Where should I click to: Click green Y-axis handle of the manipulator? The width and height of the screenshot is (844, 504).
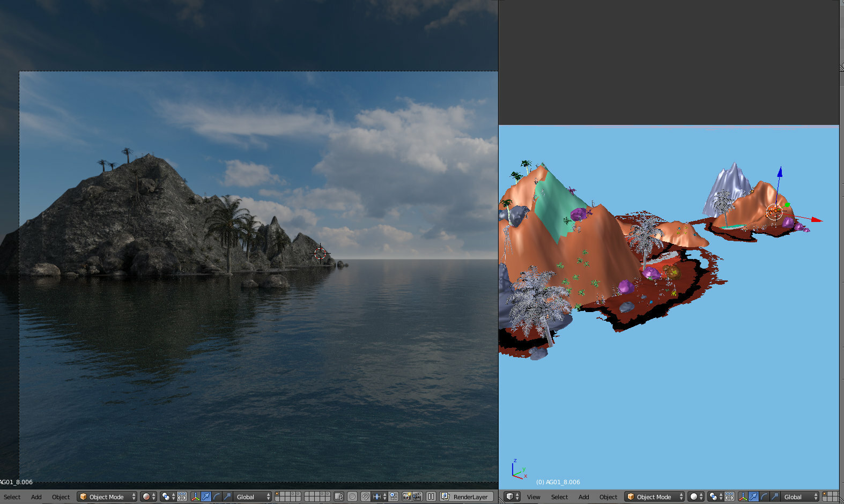(787, 204)
